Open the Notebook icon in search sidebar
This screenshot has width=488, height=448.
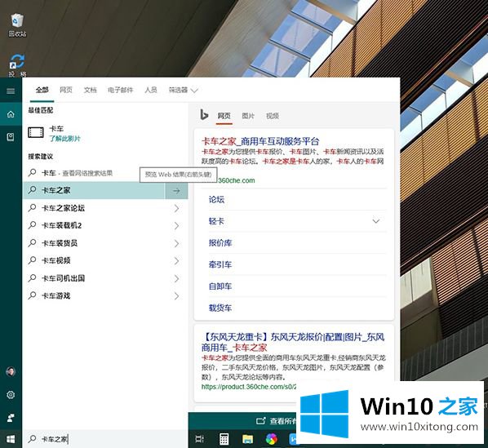11,137
